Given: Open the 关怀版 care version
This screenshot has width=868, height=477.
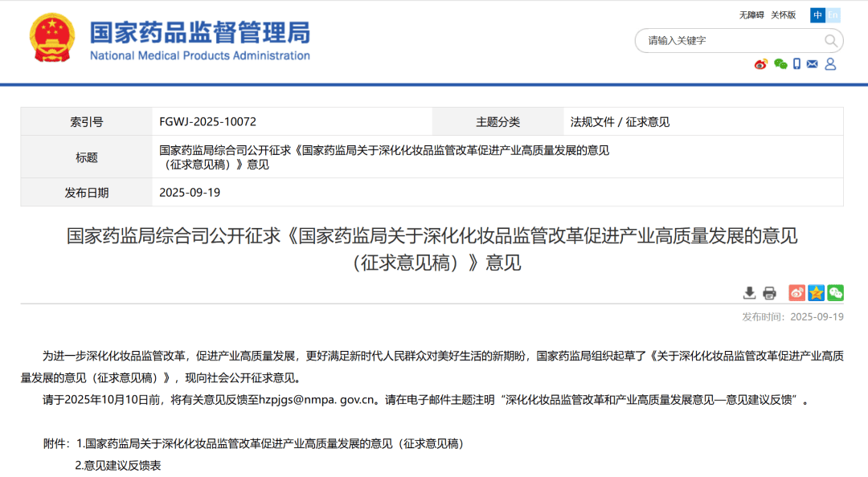Looking at the screenshot, I should tap(784, 14).
